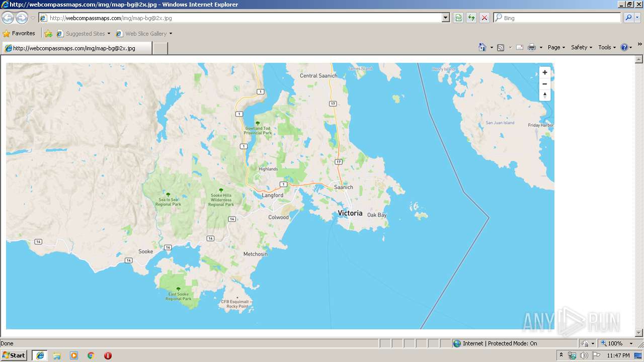Click the San Juan Island label
This screenshot has height=362, width=644.
[500, 123]
